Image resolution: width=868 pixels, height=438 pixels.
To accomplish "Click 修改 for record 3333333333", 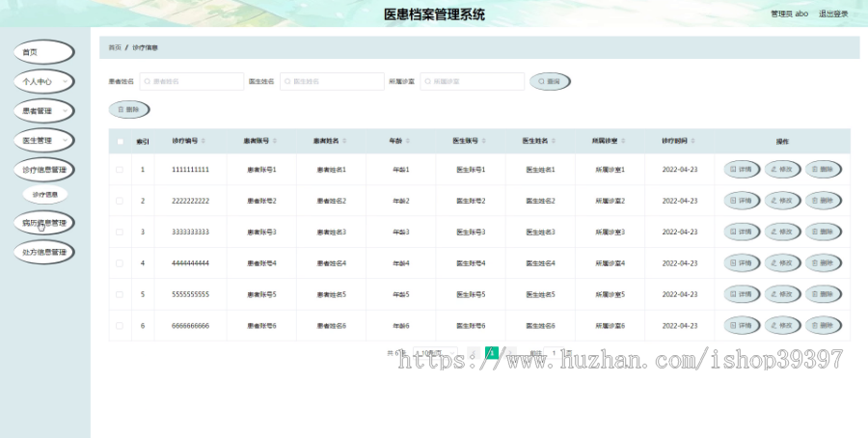I will point(783,232).
